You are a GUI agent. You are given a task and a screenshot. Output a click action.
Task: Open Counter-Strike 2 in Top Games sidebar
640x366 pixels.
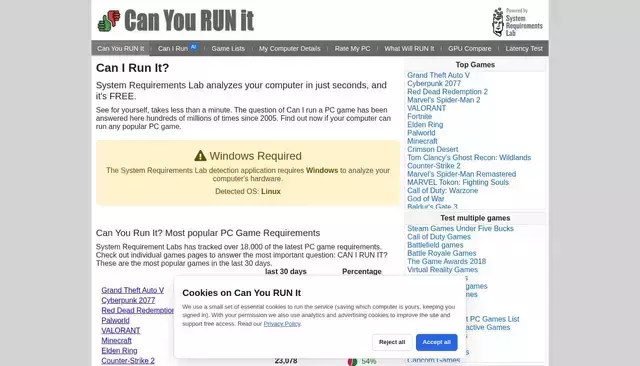coord(433,166)
